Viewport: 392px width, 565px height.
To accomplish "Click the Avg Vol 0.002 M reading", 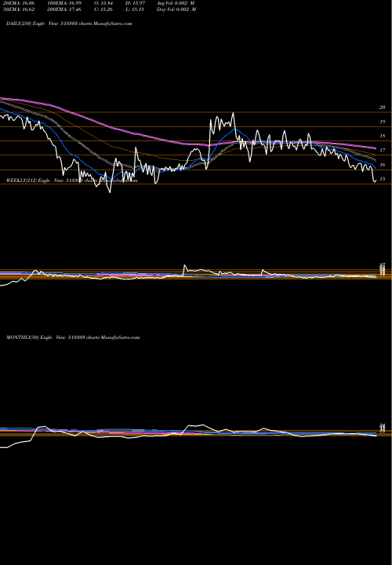I will (x=176, y=2).
